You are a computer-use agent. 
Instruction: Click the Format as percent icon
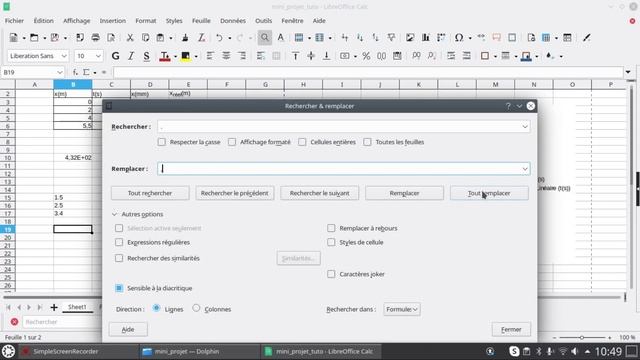tap(366, 56)
